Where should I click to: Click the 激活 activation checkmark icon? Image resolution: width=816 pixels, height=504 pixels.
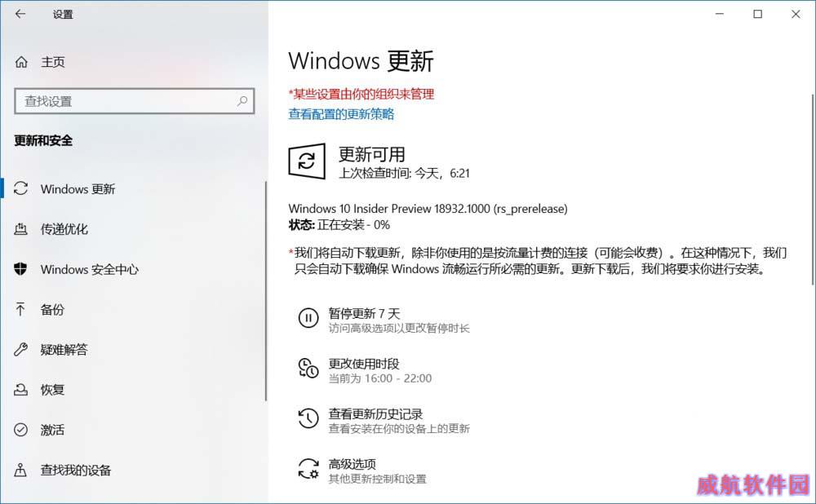[21, 430]
